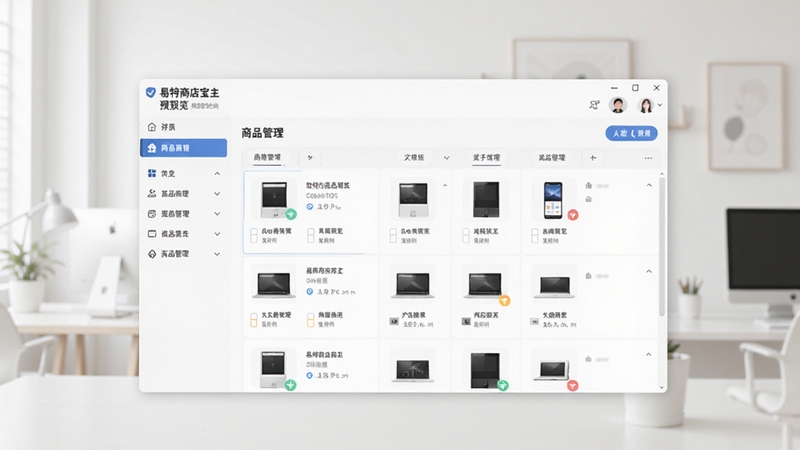
Task: Open the three-dots more menu in the tab bar
Action: point(648,158)
